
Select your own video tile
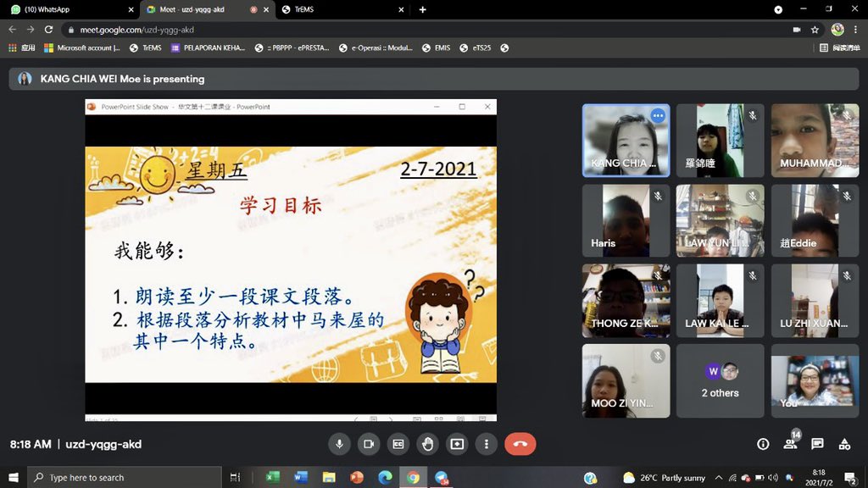pyautogui.click(x=815, y=380)
